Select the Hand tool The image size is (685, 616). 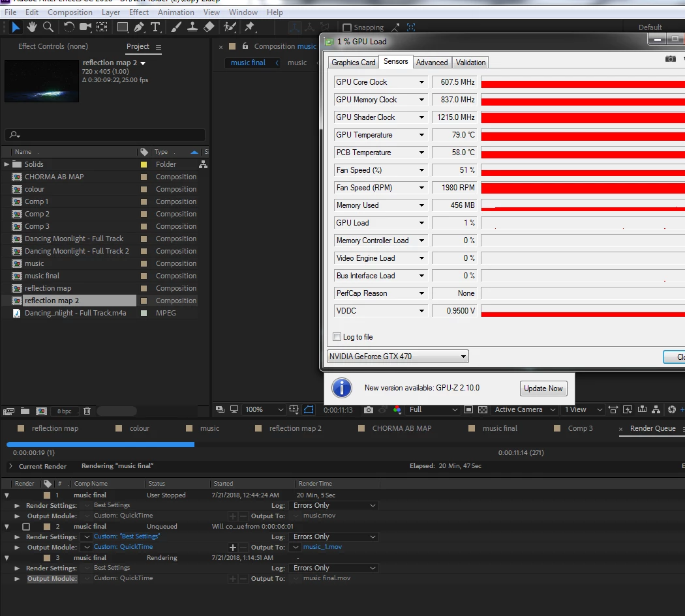[31, 27]
